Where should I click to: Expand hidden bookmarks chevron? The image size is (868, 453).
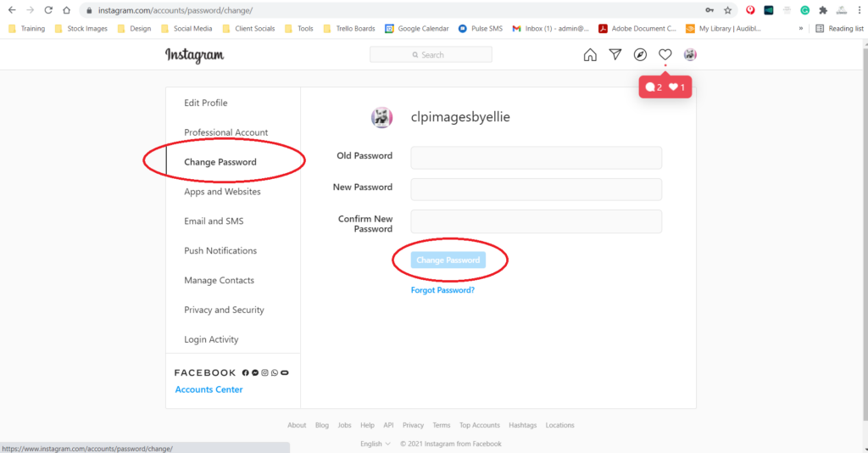(x=800, y=28)
